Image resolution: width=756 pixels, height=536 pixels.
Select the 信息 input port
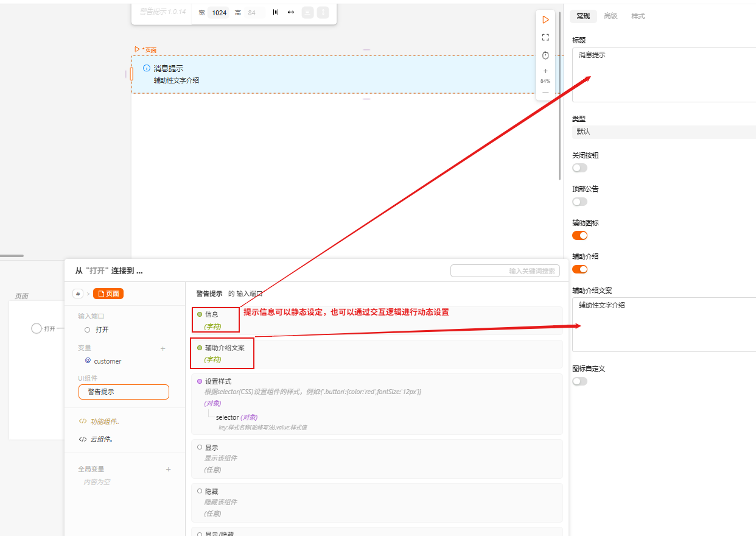pos(211,314)
